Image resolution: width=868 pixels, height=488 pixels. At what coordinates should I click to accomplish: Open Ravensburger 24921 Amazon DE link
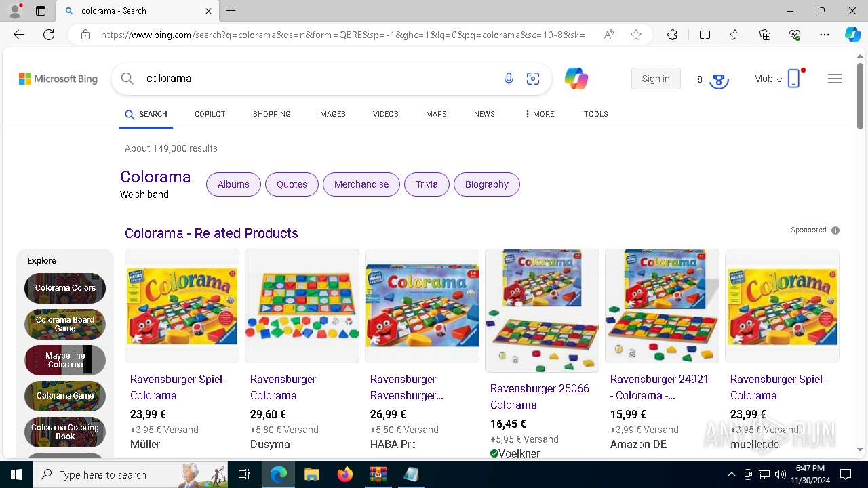coord(659,387)
